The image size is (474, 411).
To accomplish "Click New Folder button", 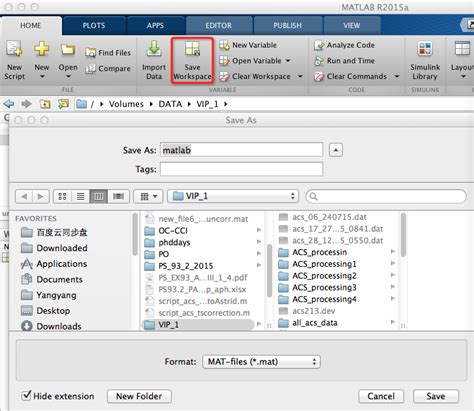I will [139, 396].
